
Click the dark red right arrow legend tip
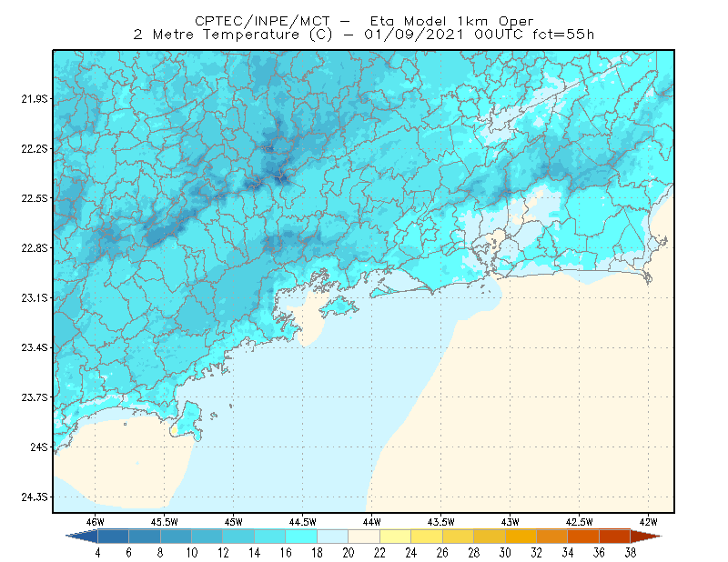pos(646,537)
